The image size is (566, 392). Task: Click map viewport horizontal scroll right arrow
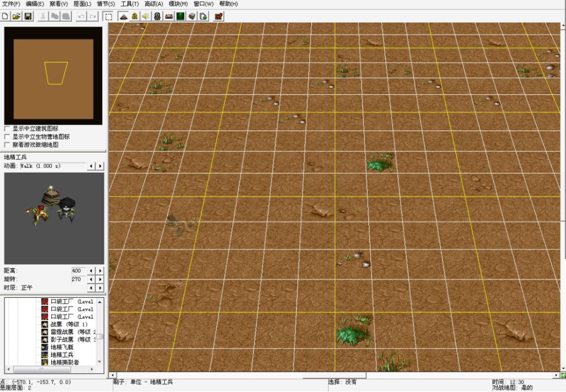556,375
